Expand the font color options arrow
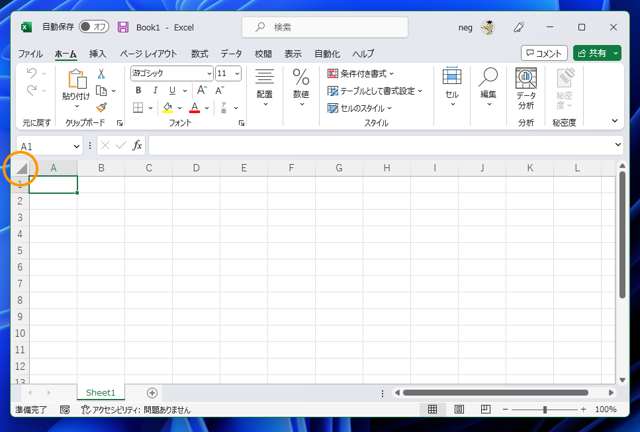This screenshot has width=640, height=432. click(x=207, y=108)
